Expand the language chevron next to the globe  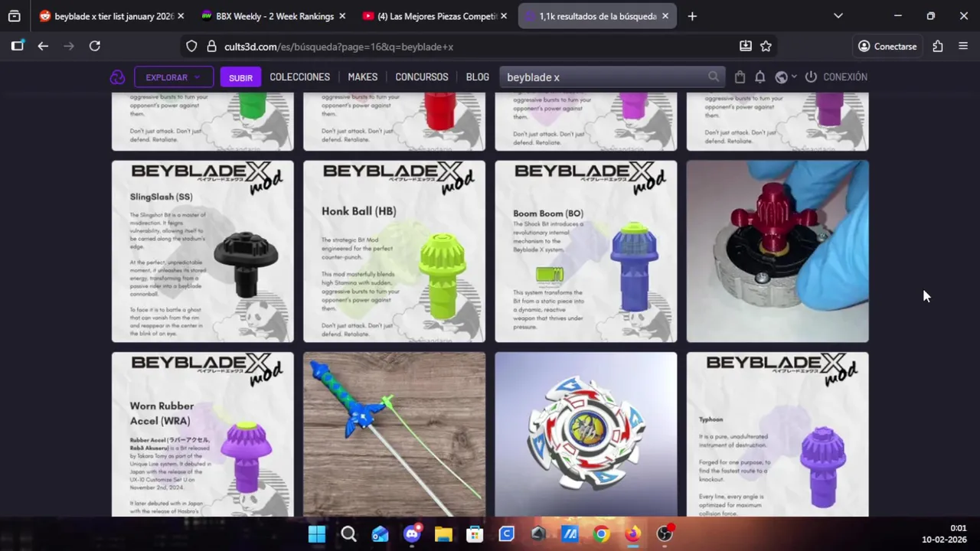(794, 77)
